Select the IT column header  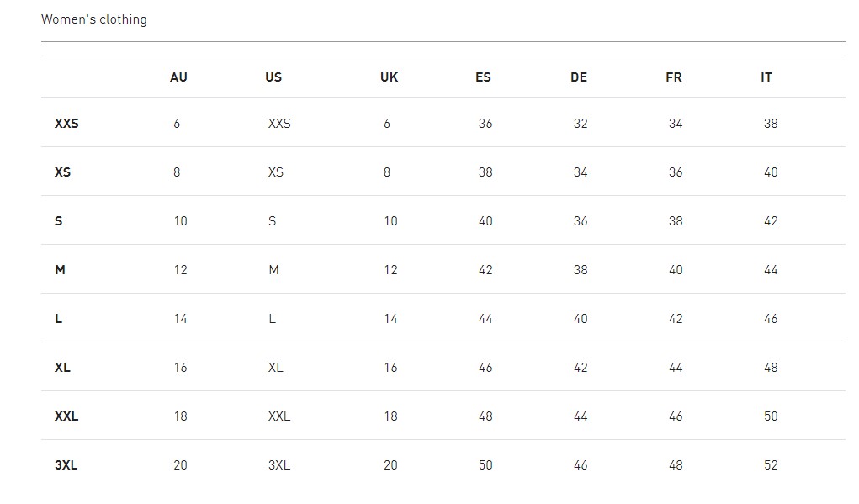(x=766, y=77)
